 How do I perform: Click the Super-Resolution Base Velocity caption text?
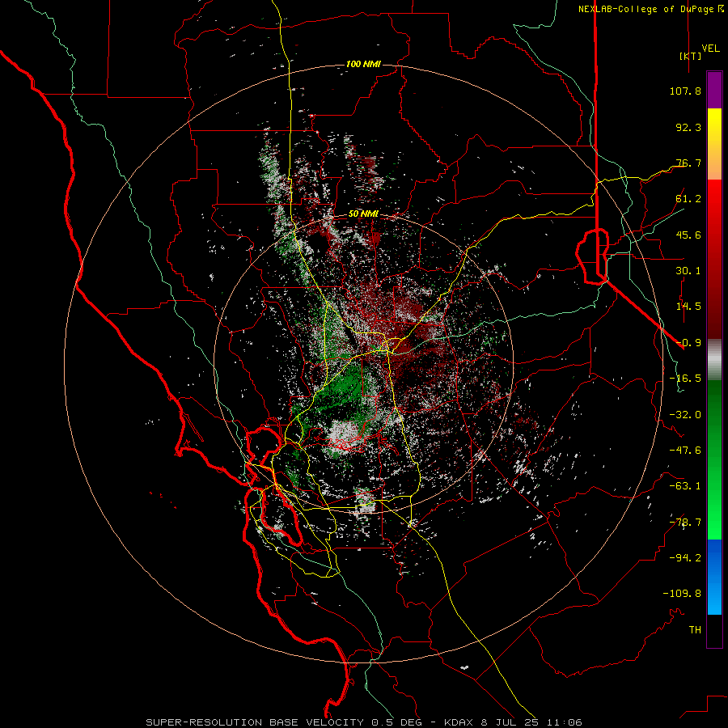click(x=363, y=722)
